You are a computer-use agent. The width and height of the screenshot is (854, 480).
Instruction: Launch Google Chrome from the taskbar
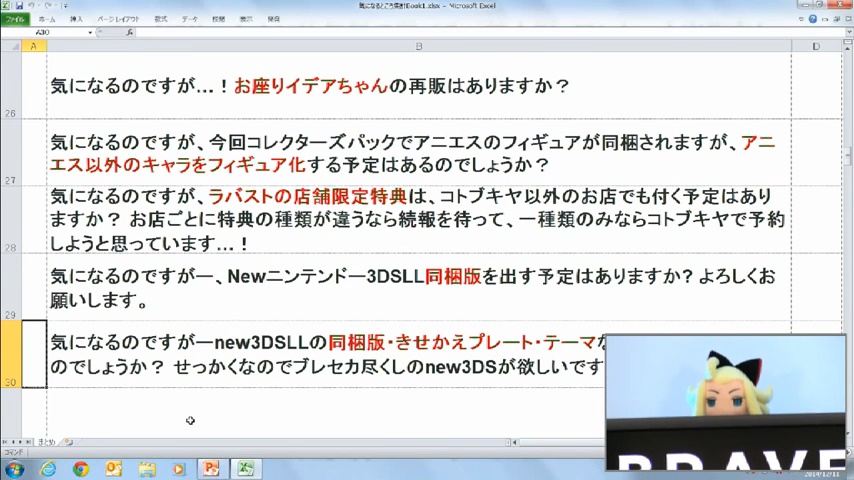(81, 469)
